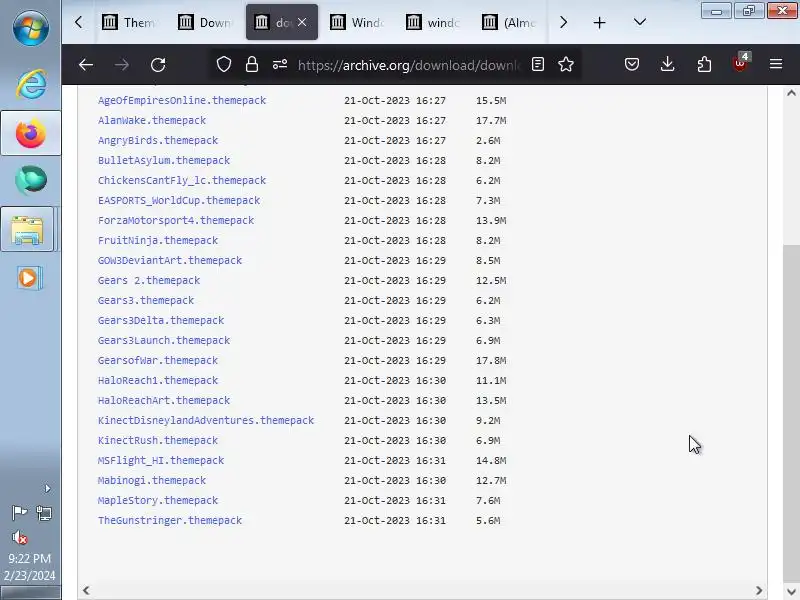Click the 9:22 PM clock
This screenshot has width=800, height=600.
click(x=30, y=559)
